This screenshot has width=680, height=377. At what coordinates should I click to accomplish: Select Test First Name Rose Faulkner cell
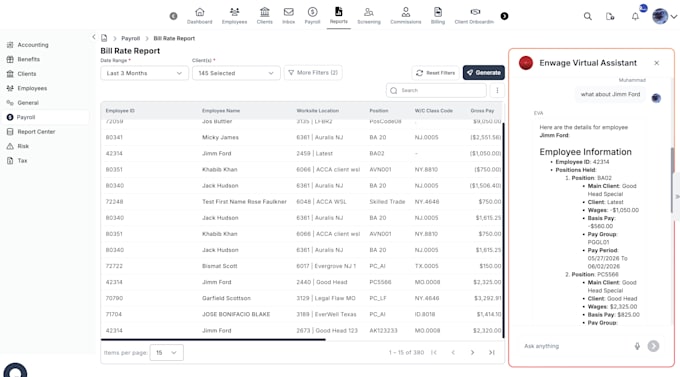244,201
